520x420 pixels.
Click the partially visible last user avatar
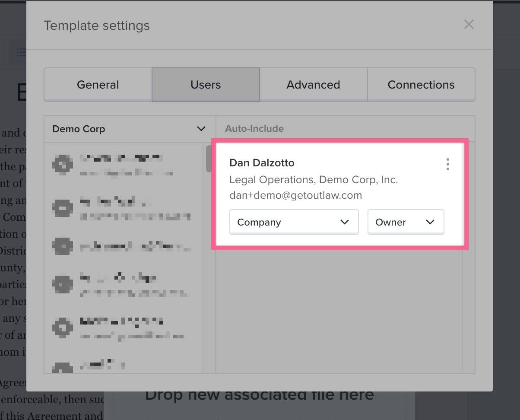pyautogui.click(x=63, y=367)
